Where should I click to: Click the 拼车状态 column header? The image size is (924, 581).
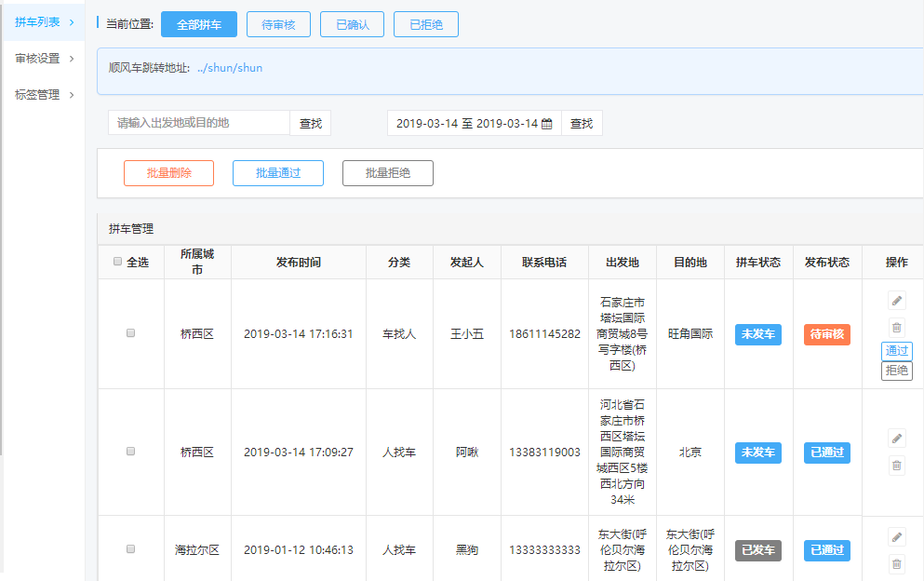[757, 262]
